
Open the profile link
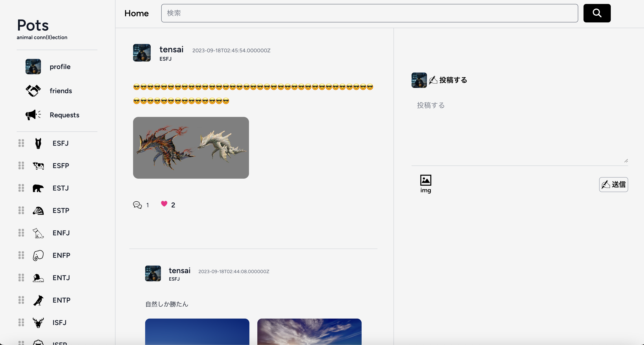60,67
